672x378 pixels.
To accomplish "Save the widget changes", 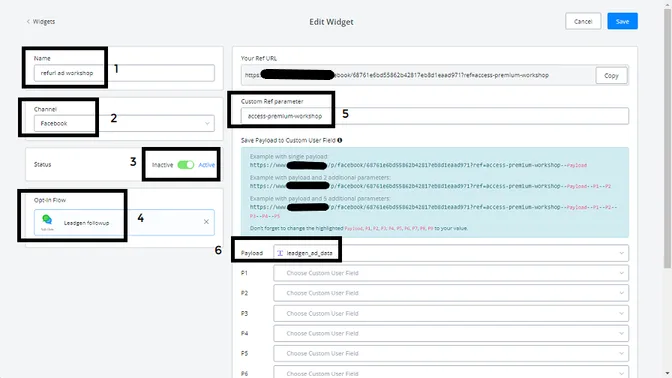I will tap(622, 21).
